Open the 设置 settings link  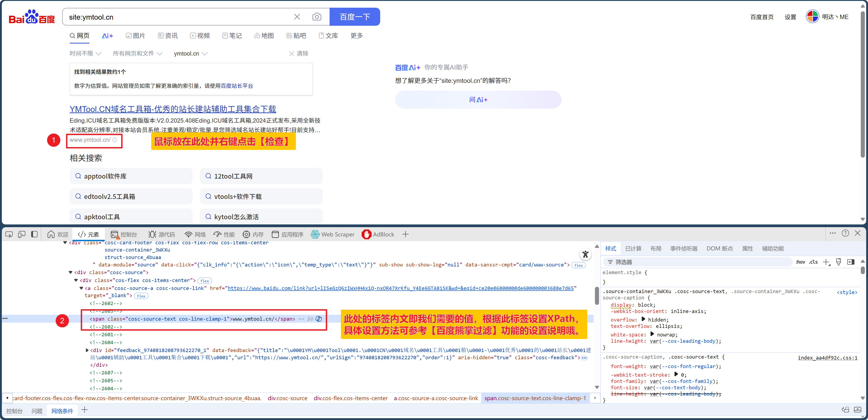coord(790,17)
